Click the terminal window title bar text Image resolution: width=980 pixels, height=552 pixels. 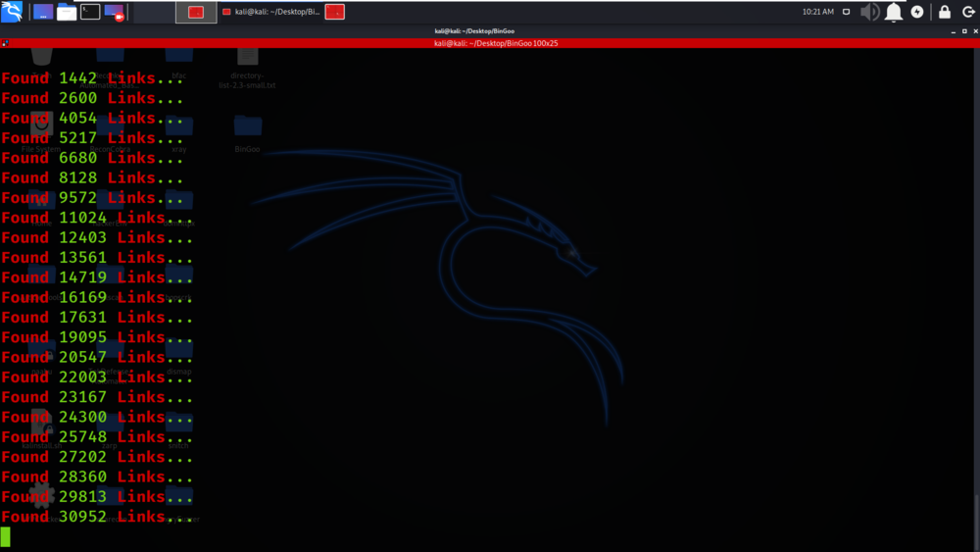474,30
